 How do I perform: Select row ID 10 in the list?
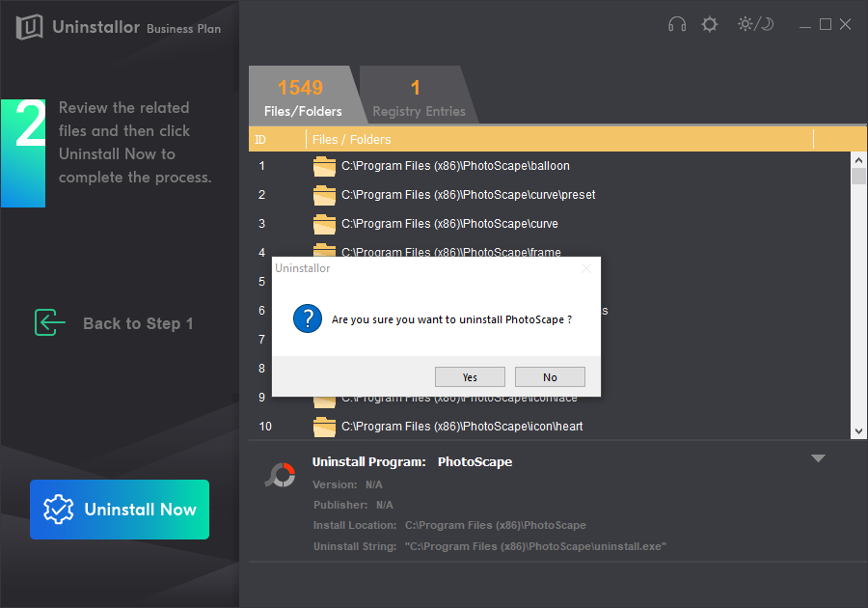(x=265, y=427)
